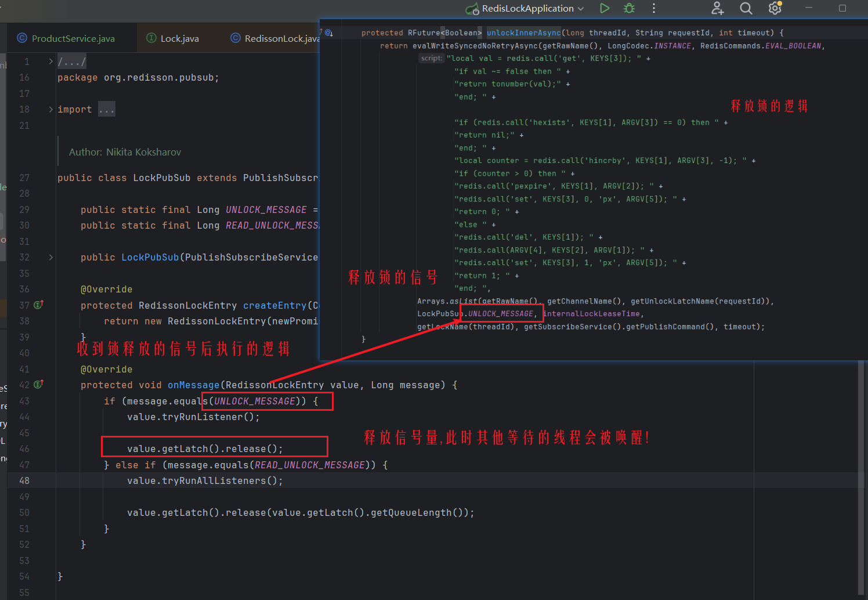The height and width of the screenshot is (600, 868).
Task: Click line number 48 in the gutter
Action: click(x=24, y=480)
